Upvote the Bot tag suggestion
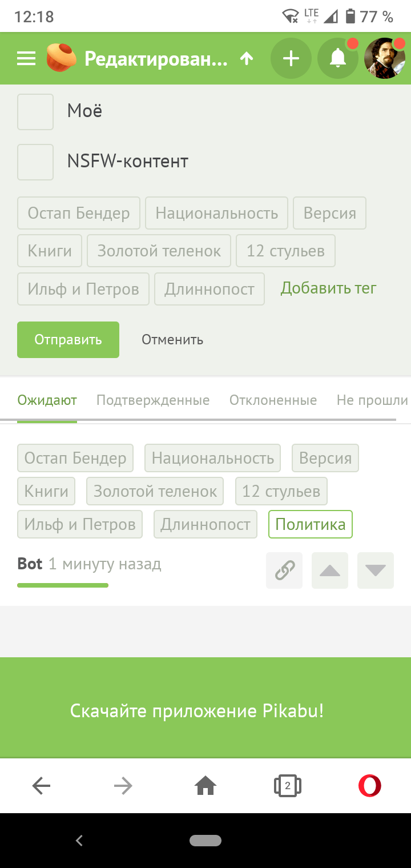 pyautogui.click(x=330, y=570)
